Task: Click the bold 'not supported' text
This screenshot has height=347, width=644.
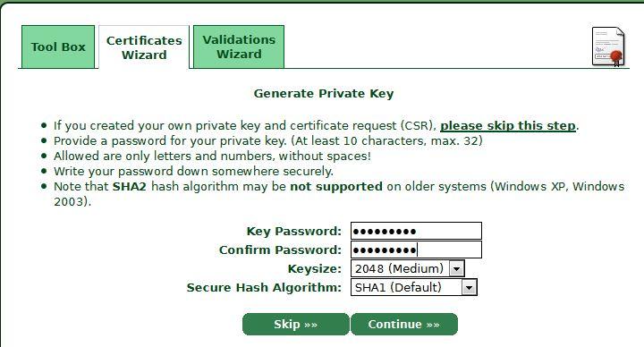Action: 336,187
